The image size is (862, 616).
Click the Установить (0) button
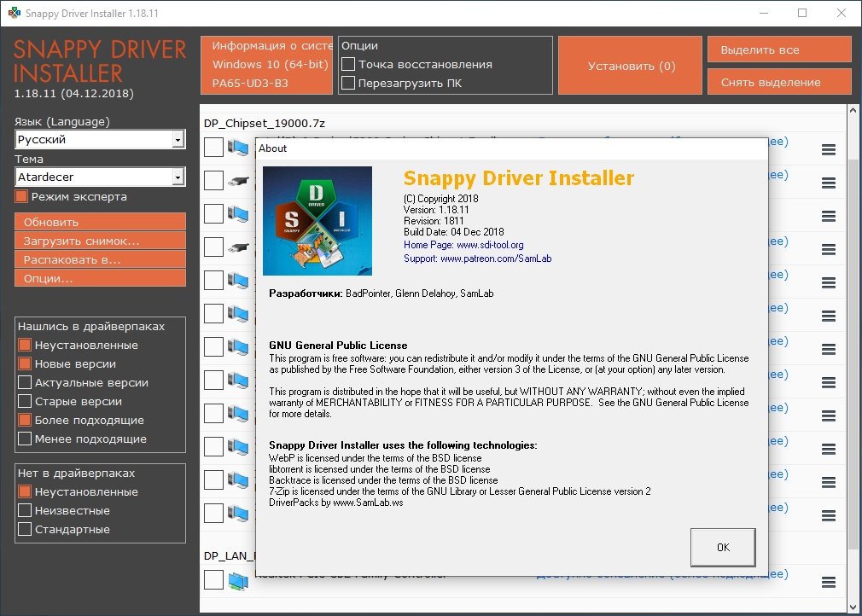tap(630, 66)
